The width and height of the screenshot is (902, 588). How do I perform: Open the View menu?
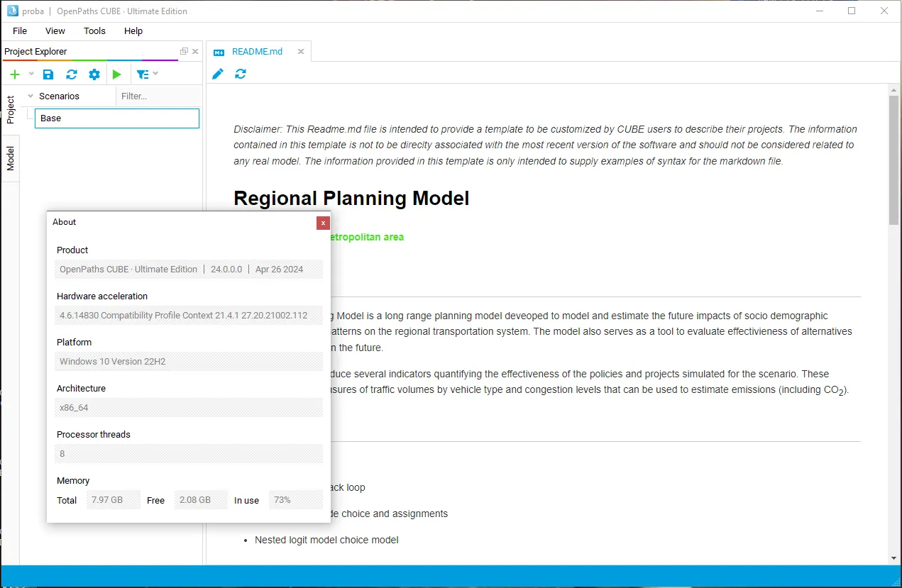55,30
